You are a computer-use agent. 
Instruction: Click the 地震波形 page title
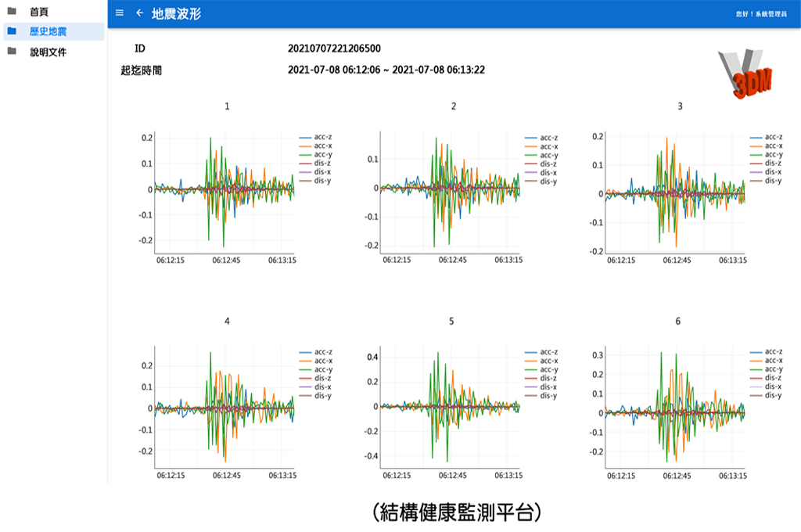coord(176,13)
